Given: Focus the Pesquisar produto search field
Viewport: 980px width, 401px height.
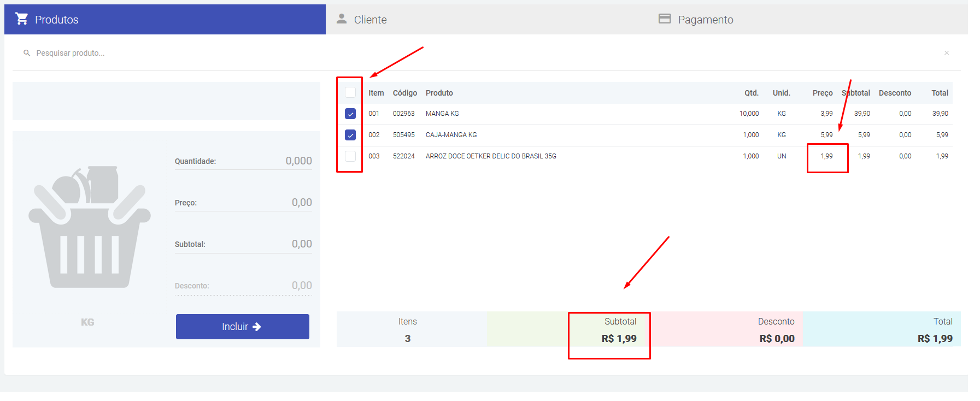Looking at the screenshot, I should point(219,53).
